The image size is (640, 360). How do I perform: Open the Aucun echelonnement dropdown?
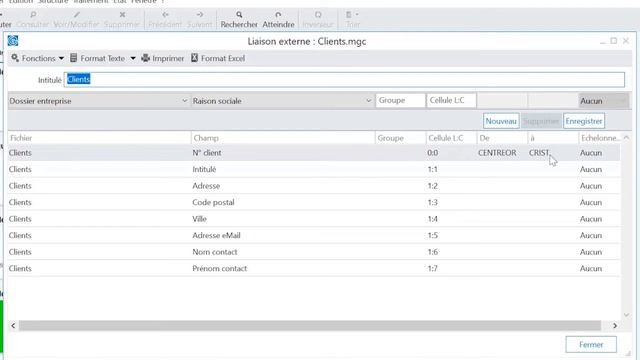[603, 101]
